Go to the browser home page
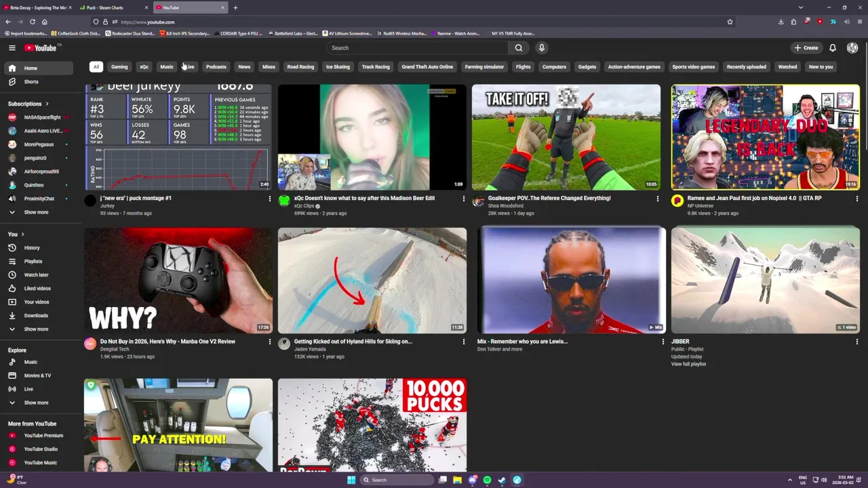Screen dimensions: 868x488 pyautogui.click(x=44, y=22)
